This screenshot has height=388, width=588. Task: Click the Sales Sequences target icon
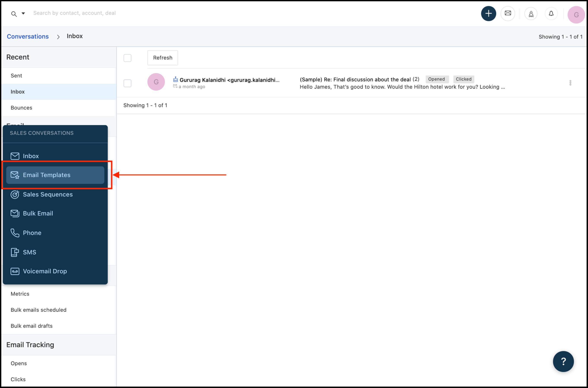tap(15, 194)
